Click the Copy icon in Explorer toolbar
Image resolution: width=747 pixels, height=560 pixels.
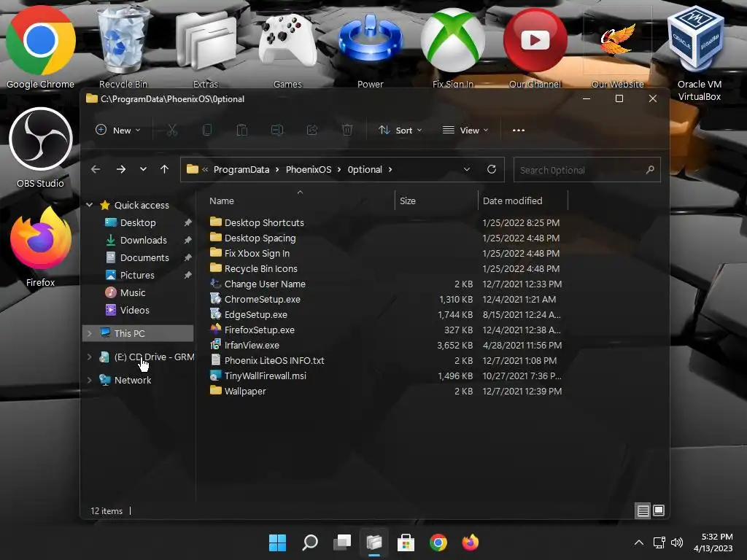[x=206, y=130]
